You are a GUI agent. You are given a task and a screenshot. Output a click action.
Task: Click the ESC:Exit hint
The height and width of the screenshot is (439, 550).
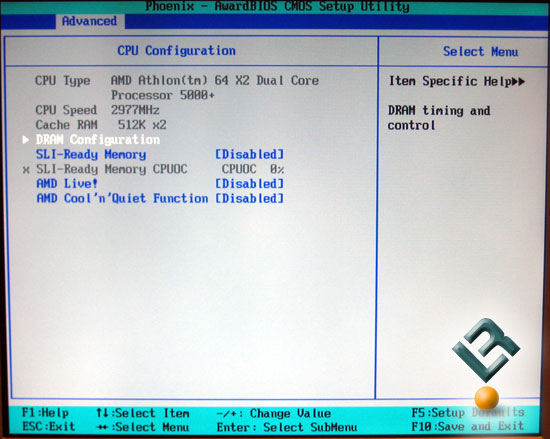pos(48,426)
